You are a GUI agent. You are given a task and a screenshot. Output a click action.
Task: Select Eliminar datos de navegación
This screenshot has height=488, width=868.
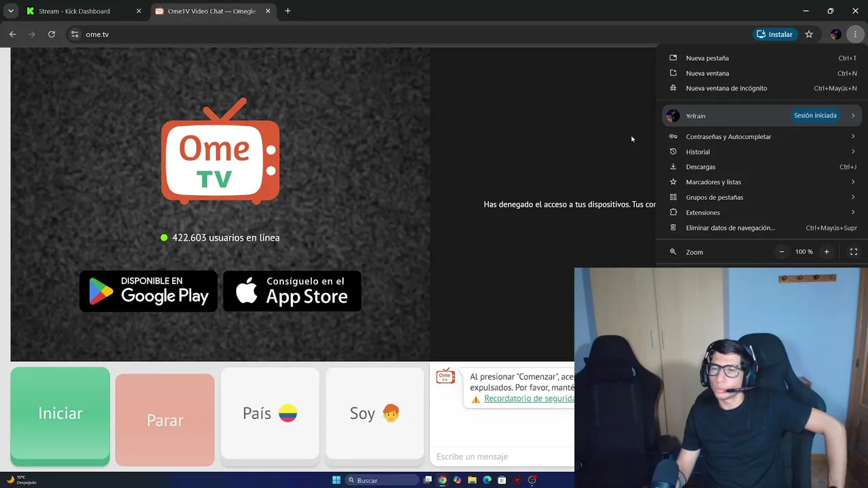click(x=762, y=228)
